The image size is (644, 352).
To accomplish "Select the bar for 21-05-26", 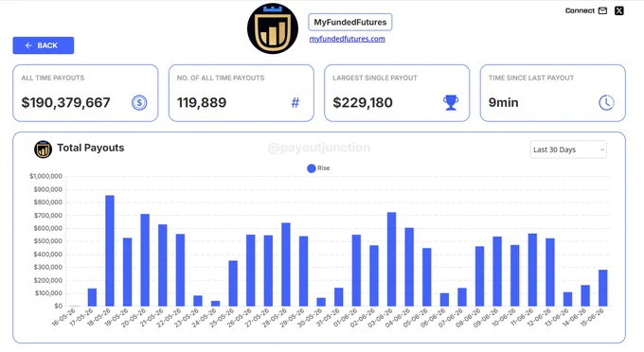I will 163,266.
